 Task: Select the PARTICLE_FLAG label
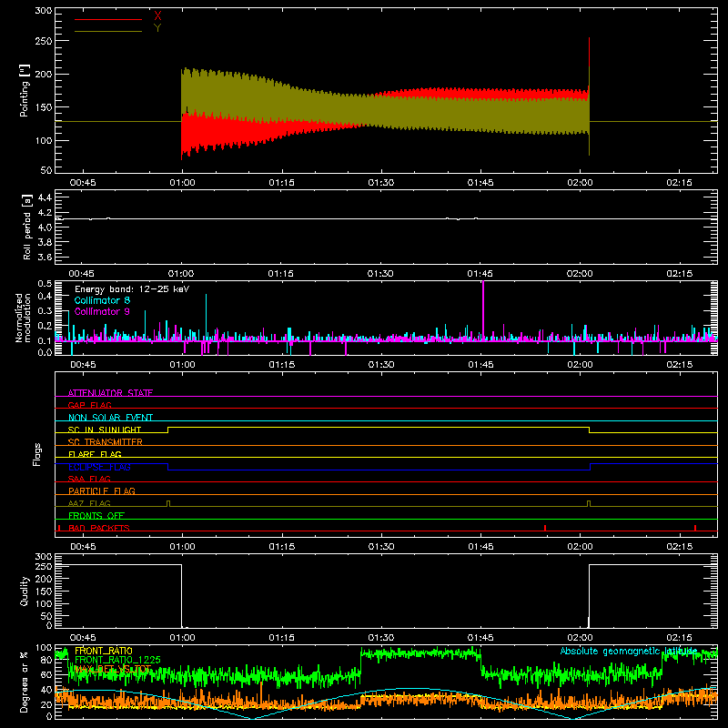coord(102,490)
